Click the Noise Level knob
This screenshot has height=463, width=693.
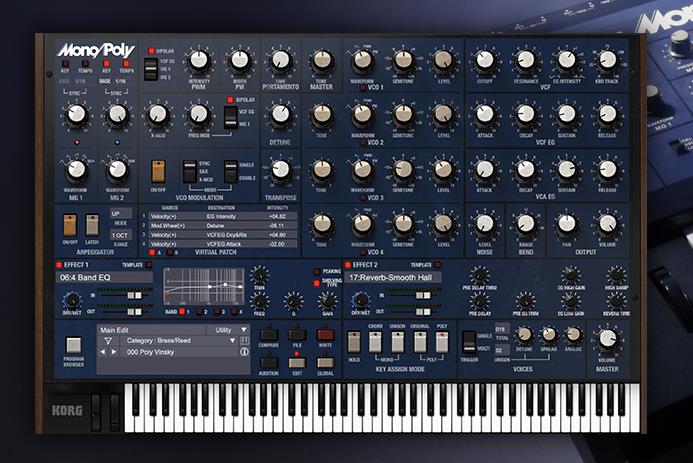[485, 224]
